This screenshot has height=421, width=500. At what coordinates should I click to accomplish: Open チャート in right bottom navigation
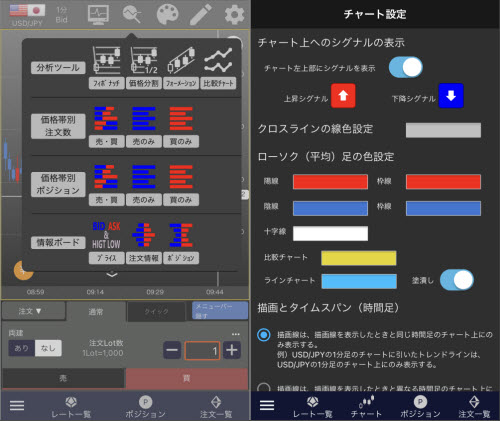[366, 407]
